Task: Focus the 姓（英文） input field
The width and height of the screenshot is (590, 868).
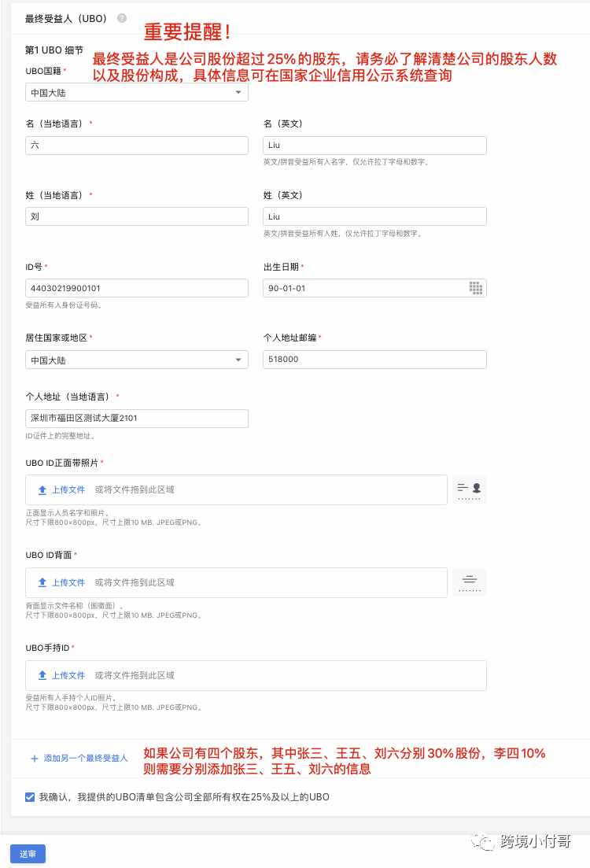Action: click(374, 216)
